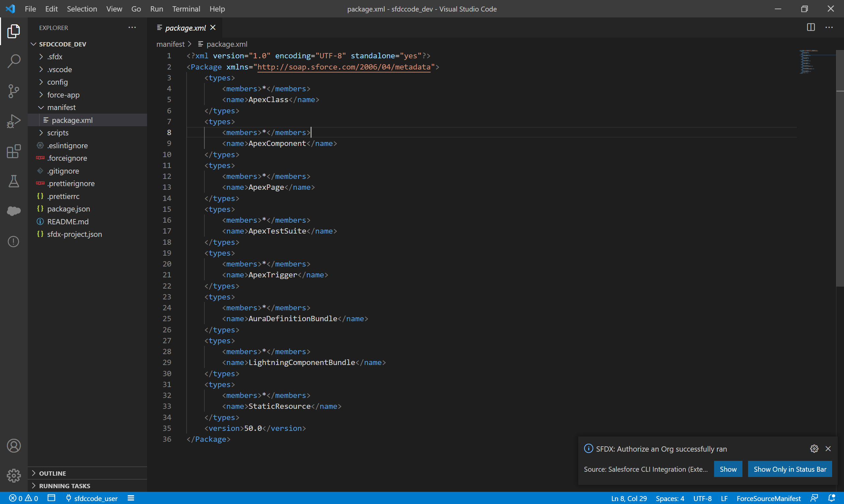The width and height of the screenshot is (844, 504).
Task: Click the Show button in notification
Action: pos(728,469)
